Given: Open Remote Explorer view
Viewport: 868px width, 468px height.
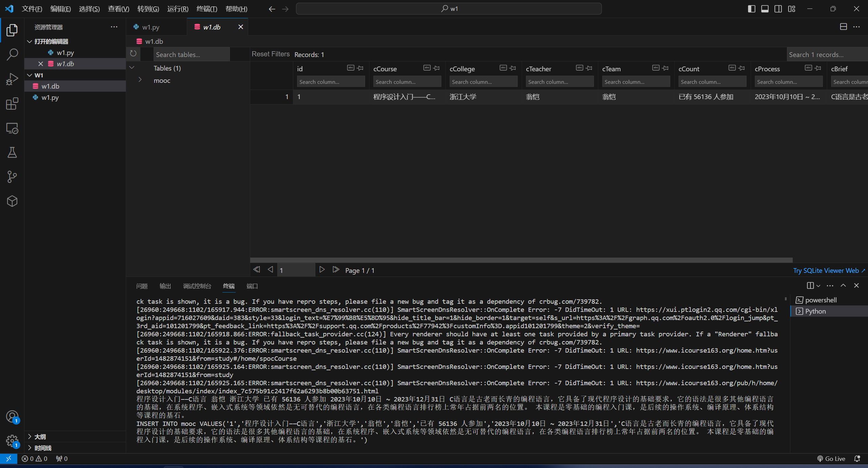Looking at the screenshot, I should [12, 128].
